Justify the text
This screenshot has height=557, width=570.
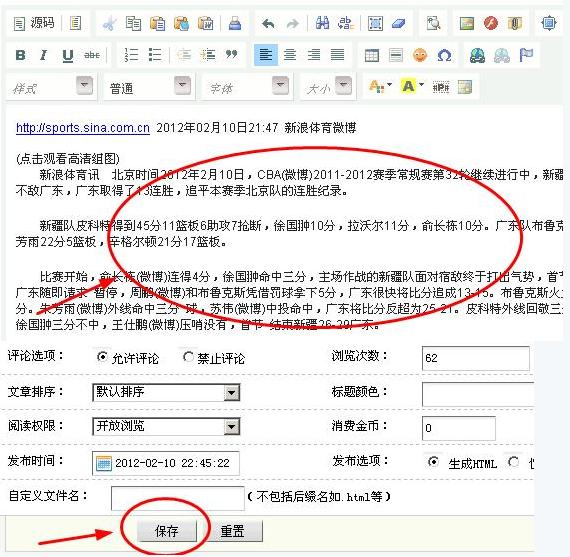click(x=337, y=55)
